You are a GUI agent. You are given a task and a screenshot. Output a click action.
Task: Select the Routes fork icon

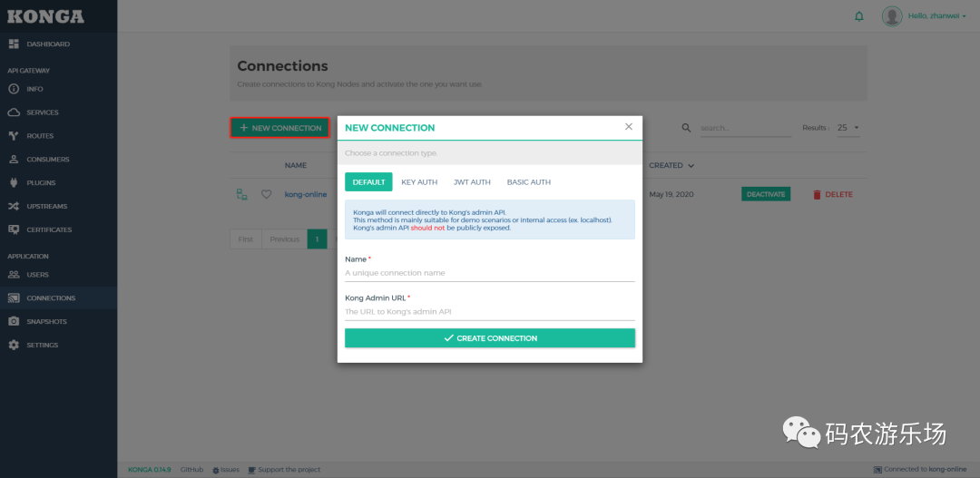click(x=14, y=136)
